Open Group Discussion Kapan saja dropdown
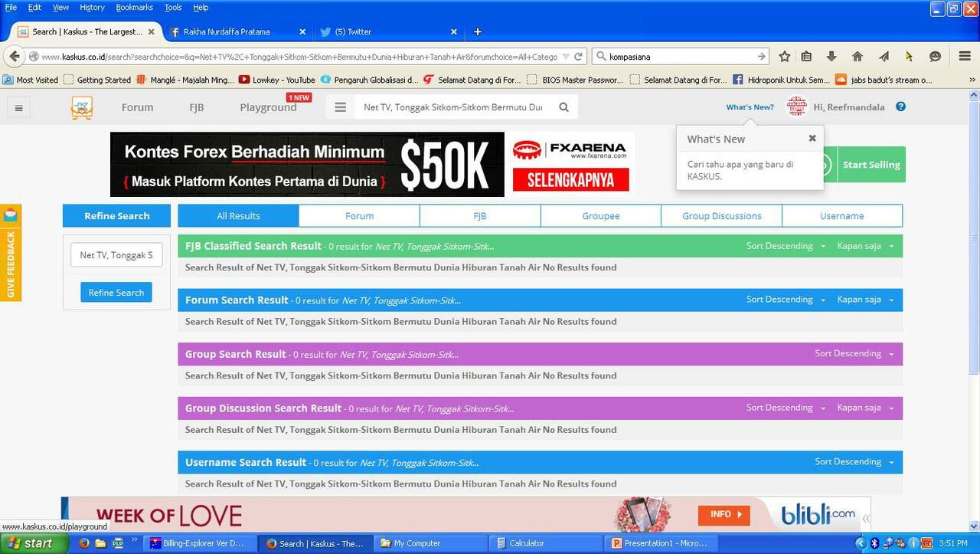Screen dimensions: 980x554 pos(866,408)
